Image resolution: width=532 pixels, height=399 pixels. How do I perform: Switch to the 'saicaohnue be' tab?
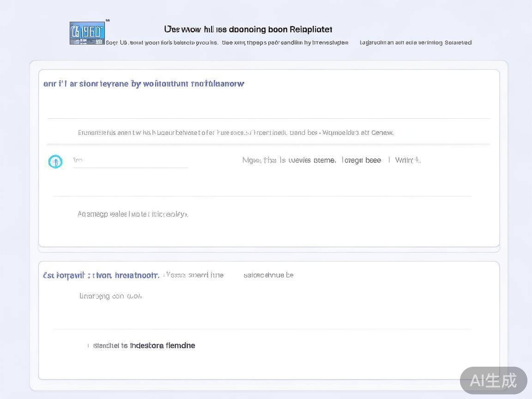(x=268, y=275)
